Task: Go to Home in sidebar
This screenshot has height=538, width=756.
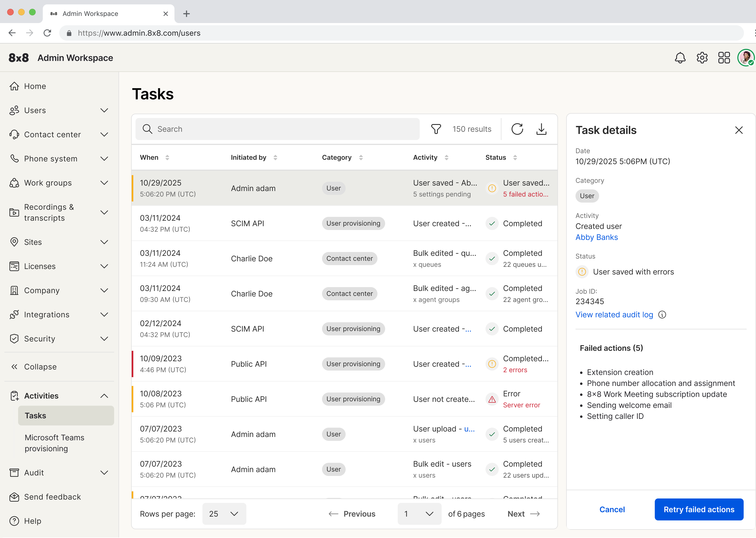Action: (60, 86)
